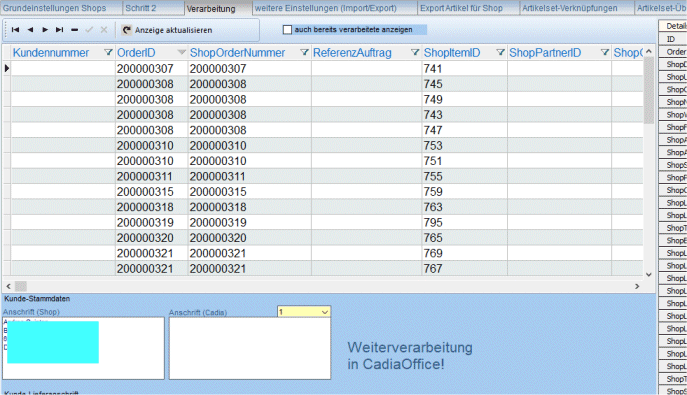Select ShopItemID cell 745
Viewport: 687px width, 395px height.
[x=464, y=84]
